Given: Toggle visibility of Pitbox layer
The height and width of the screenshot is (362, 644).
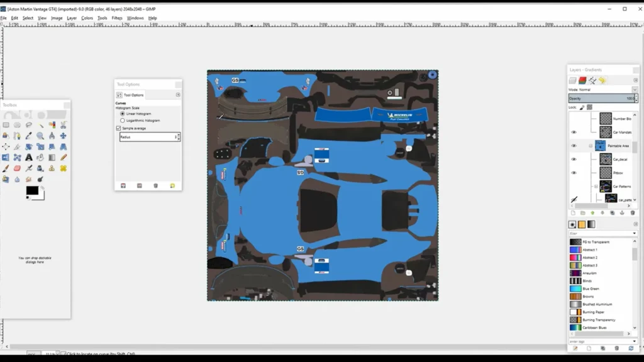Looking at the screenshot, I should pos(574,173).
